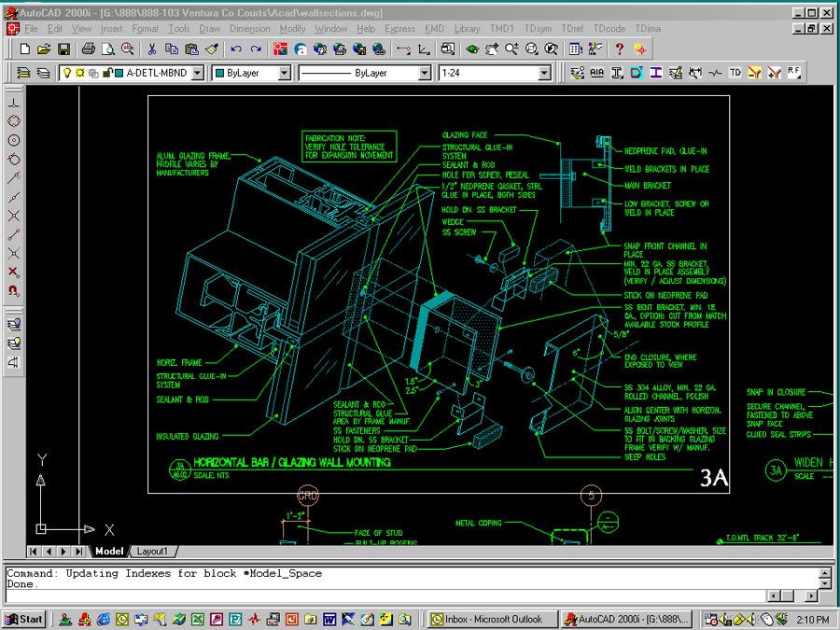Open the Draw menu
Image resolution: width=840 pixels, height=630 pixels.
[209, 28]
